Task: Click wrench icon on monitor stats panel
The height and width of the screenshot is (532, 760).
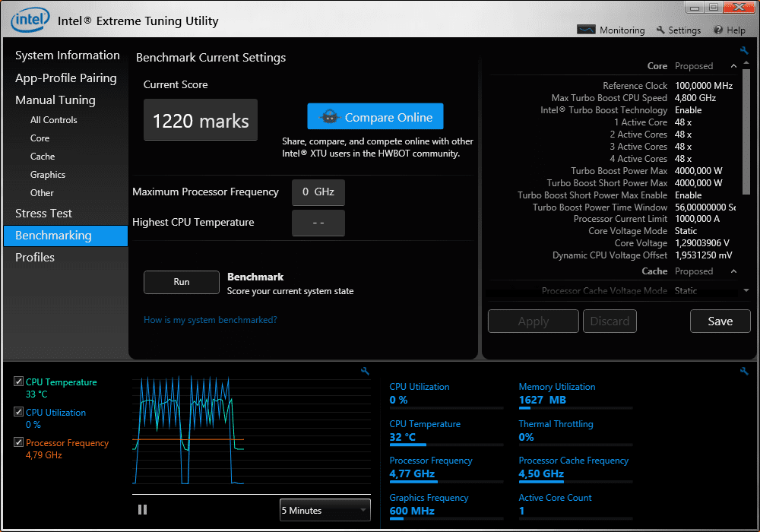Action: [744, 371]
